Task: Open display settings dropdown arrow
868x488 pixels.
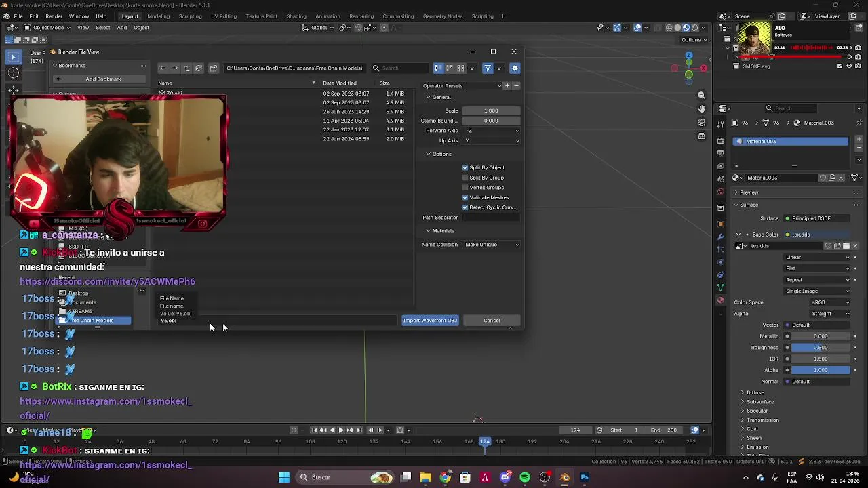Action: (x=472, y=68)
